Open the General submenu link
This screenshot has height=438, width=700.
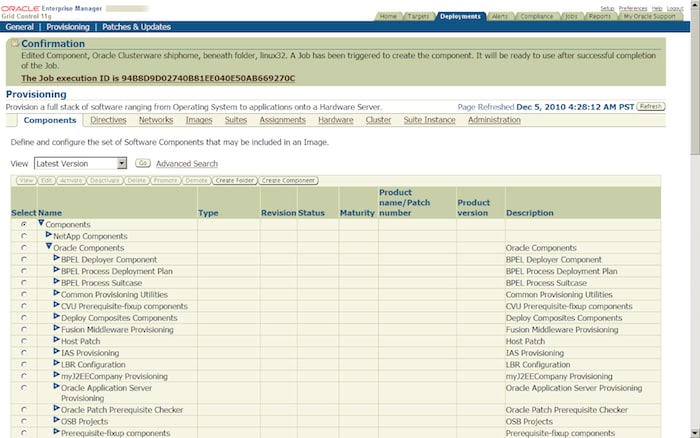point(19,27)
